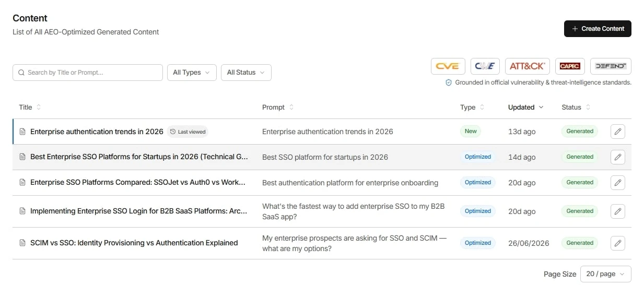The width and height of the screenshot is (644, 285).
Task: Click the CAPEC standard badge
Action: coord(570,66)
